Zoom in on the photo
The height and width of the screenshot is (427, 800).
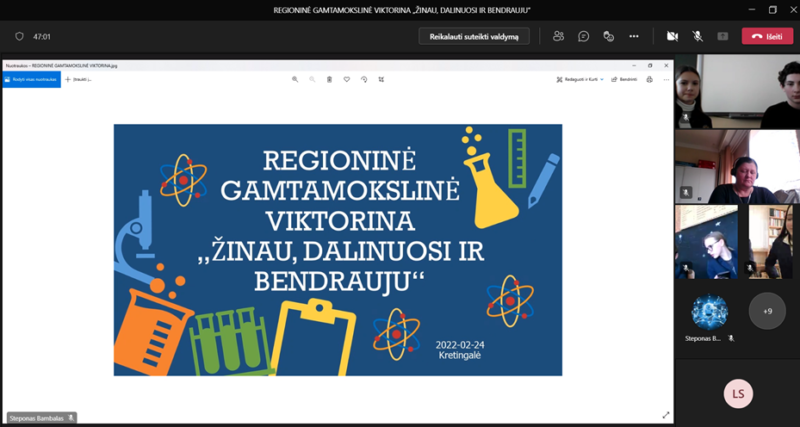pos(295,80)
